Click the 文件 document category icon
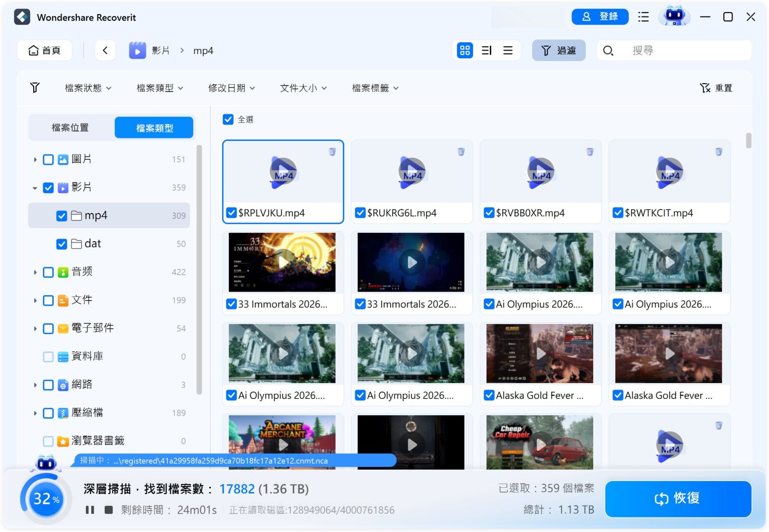The width and height of the screenshot is (769, 532). (x=63, y=300)
